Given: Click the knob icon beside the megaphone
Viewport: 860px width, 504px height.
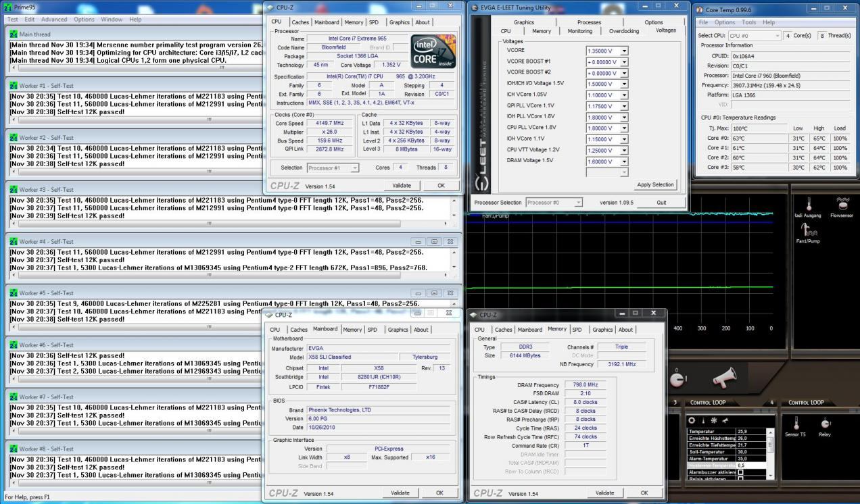Looking at the screenshot, I should (x=679, y=380).
